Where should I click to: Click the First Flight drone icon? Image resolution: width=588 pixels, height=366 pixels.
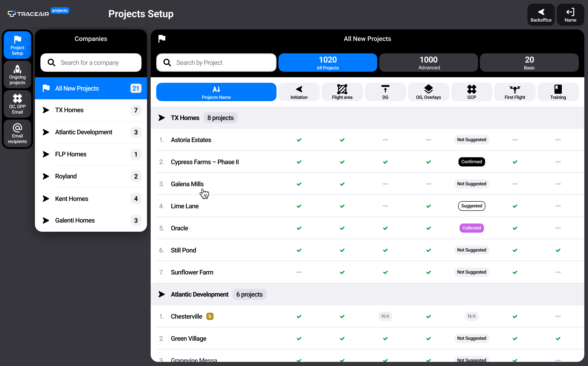click(514, 92)
